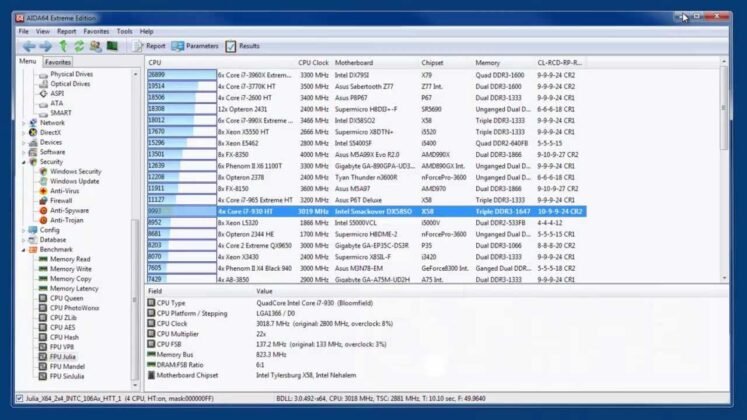747x420 pixels.
Task: Click the Results toolbar button
Action: [x=242, y=46]
